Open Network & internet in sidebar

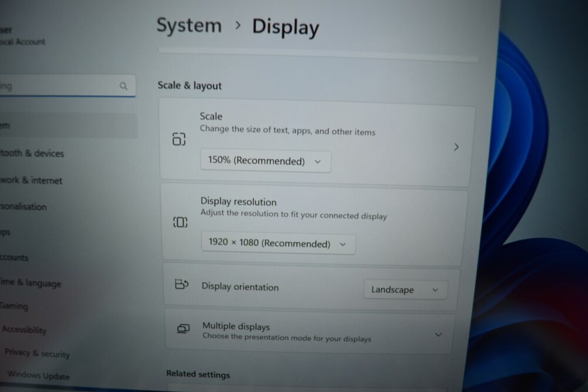click(x=31, y=180)
